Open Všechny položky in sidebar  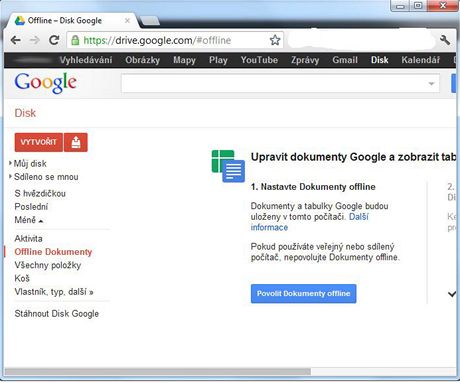[x=48, y=265]
